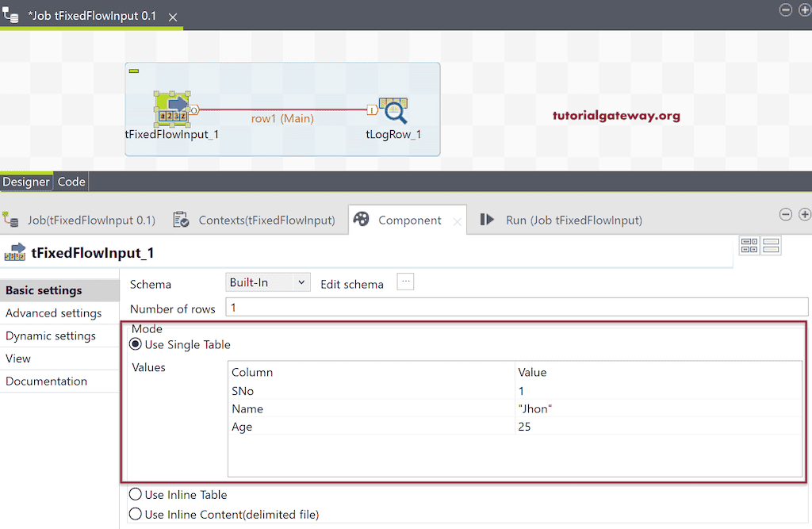Switch to grid layout view icon
Screen dimensions: 812x529
click(x=749, y=246)
